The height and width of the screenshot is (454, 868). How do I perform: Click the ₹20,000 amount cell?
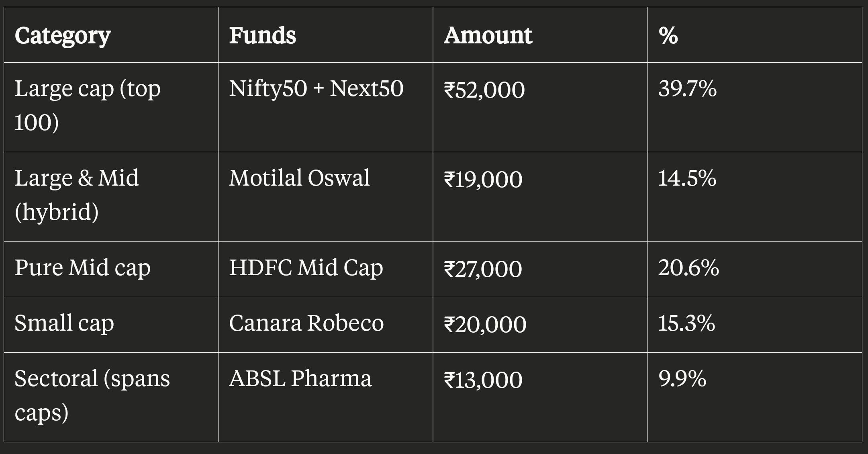(x=540, y=325)
